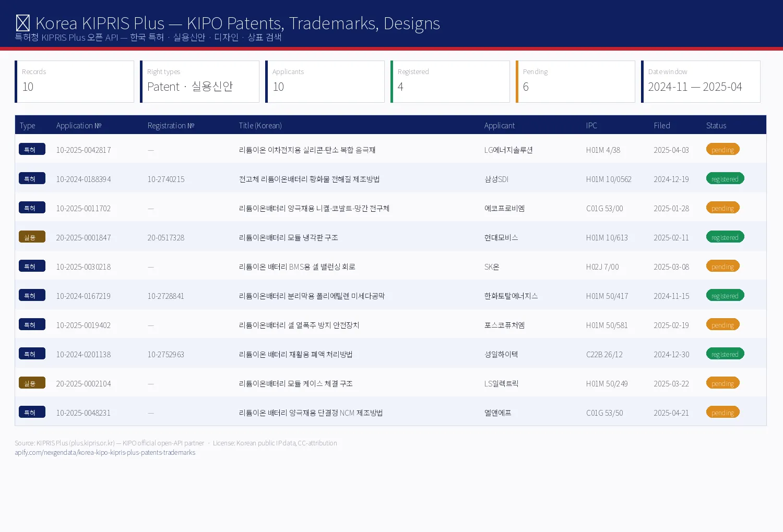Select application number 10-2025-0019402
Image resolution: width=783 pixels, height=532 pixels.
pyautogui.click(x=84, y=325)
